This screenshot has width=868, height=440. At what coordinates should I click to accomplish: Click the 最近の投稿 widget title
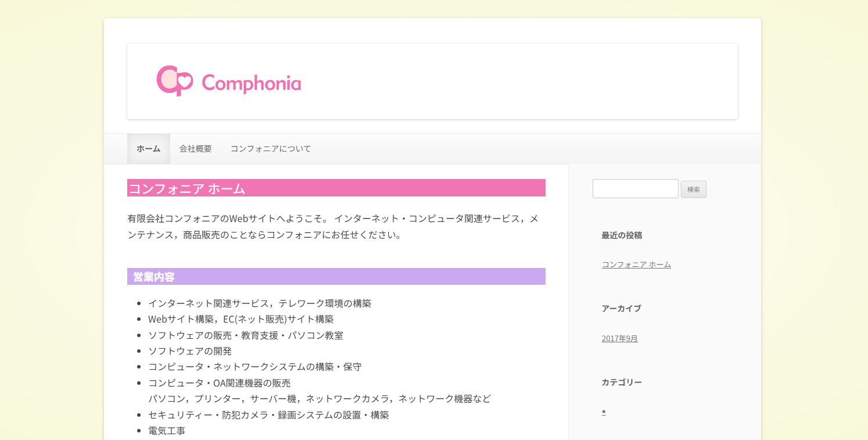point(622,235)
